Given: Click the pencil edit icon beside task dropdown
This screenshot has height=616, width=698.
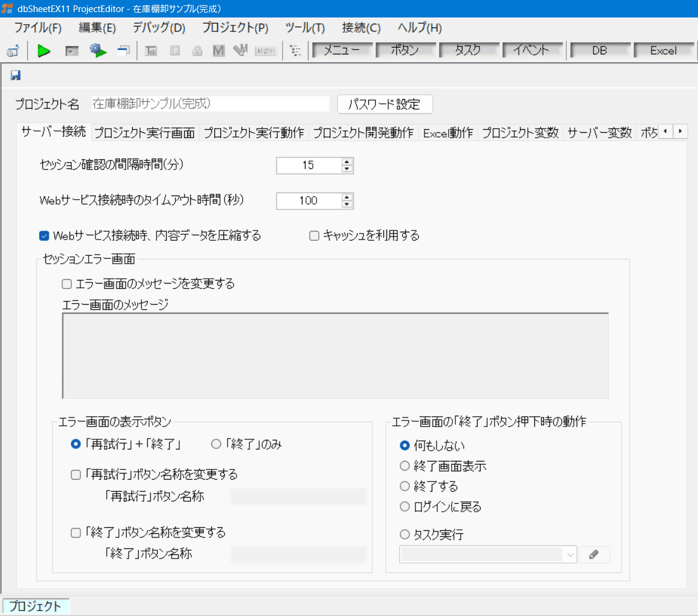Looking at the screenshot, I should (594, 555).
